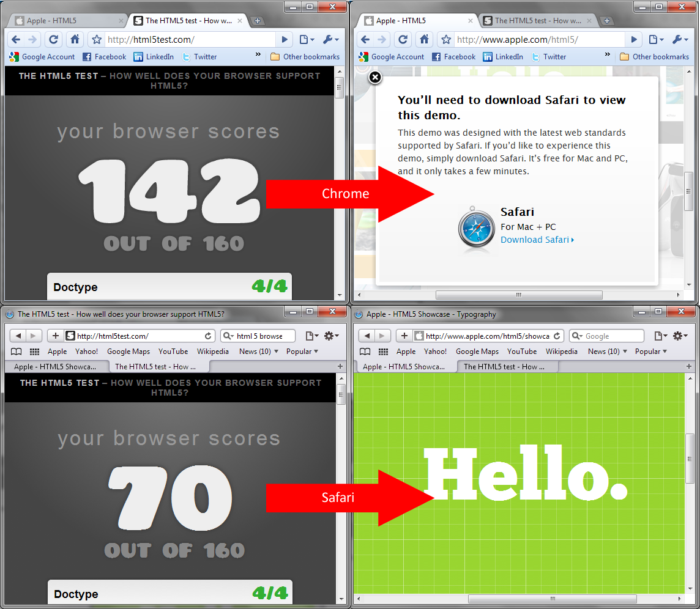
Task: Toggle bookmark star in the 142-score Chrome window
Action: point(97,40)
